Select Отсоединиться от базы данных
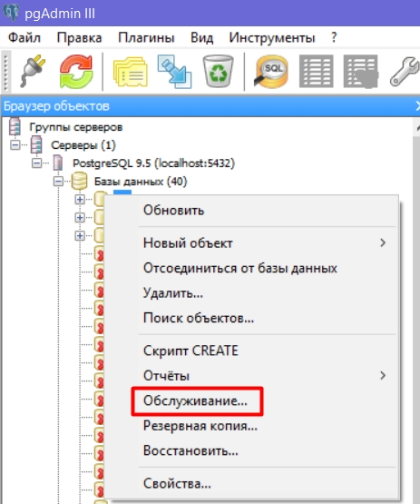The width and height of the screenshot is (420, 504). 252,268
